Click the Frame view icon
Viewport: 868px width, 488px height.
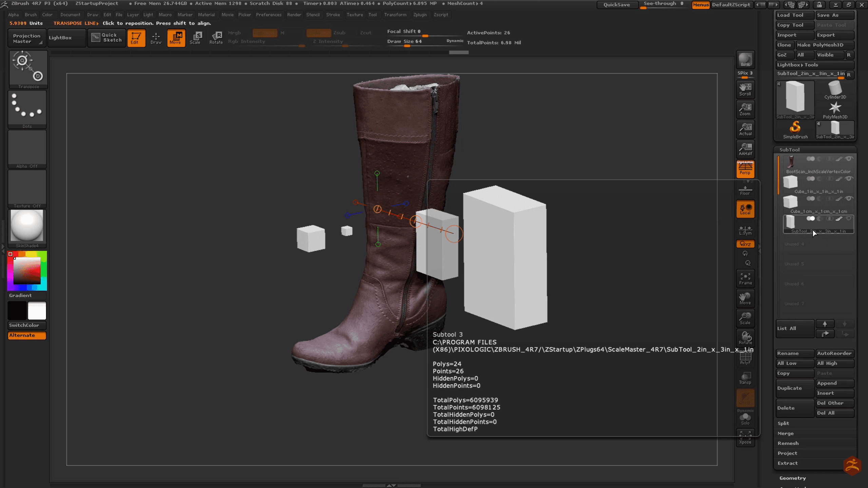pos(745,278)
